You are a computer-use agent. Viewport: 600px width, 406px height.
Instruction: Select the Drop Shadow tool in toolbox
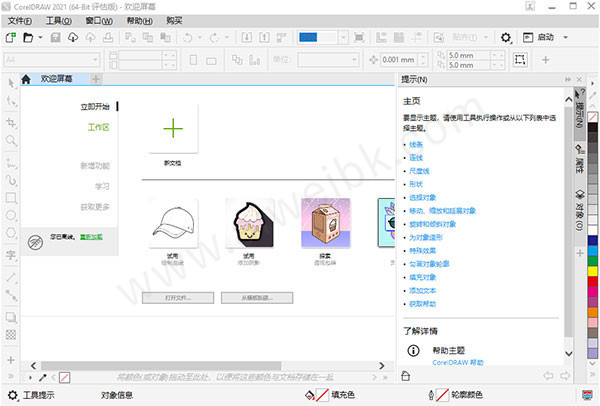click(x=11, y=317)
